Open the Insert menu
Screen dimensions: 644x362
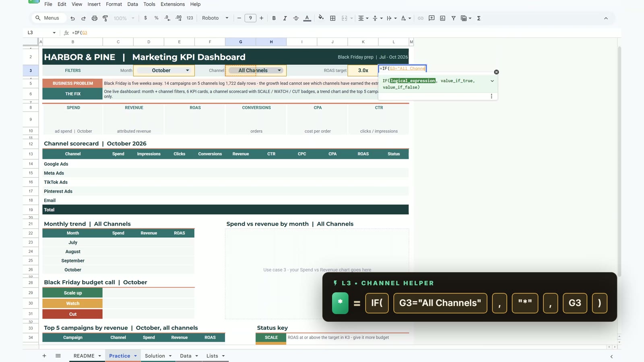click(x=94, y=4)
